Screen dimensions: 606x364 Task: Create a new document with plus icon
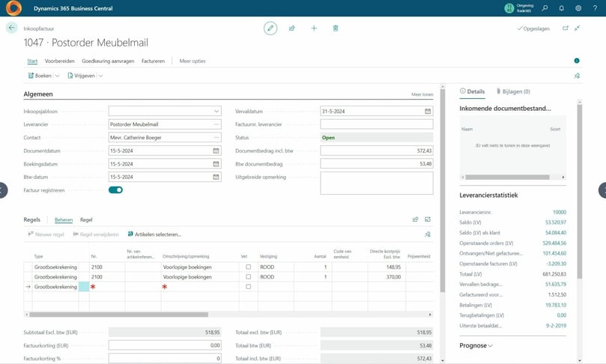pos(314,28)
